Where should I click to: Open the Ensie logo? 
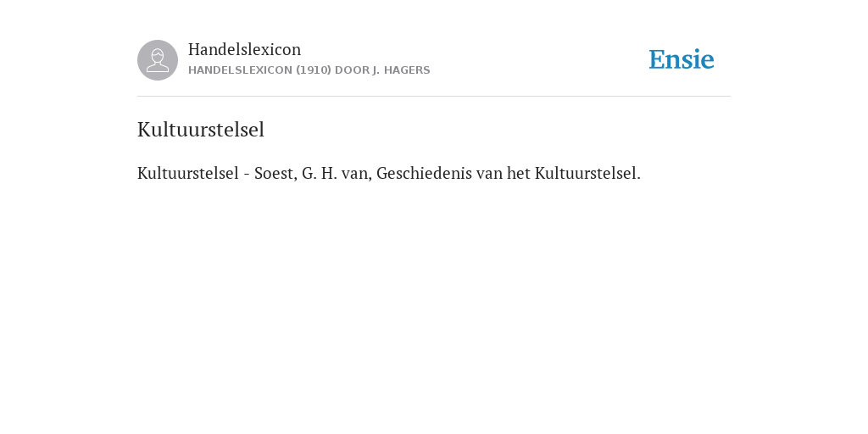click(682, 59)
